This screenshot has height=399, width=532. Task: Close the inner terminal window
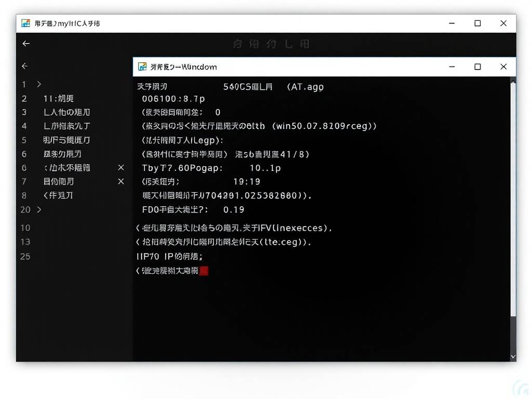pyautogui.click(x=503, y=67)
